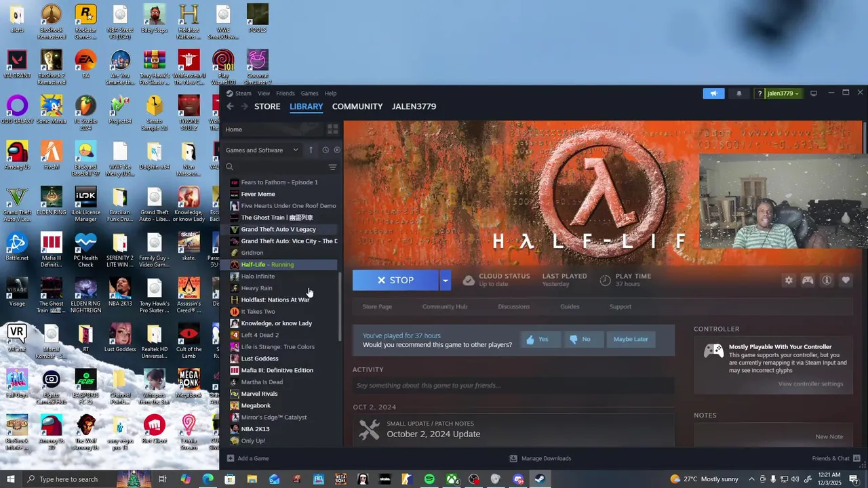Open Half-Life Store Page link

[377, 306]
